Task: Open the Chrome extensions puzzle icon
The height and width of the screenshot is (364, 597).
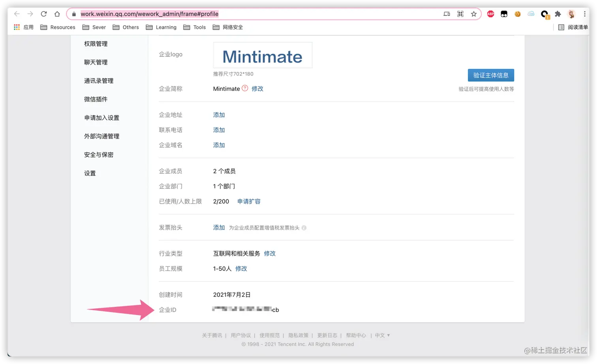Action: pyautogui.click(x=558, y=14)
